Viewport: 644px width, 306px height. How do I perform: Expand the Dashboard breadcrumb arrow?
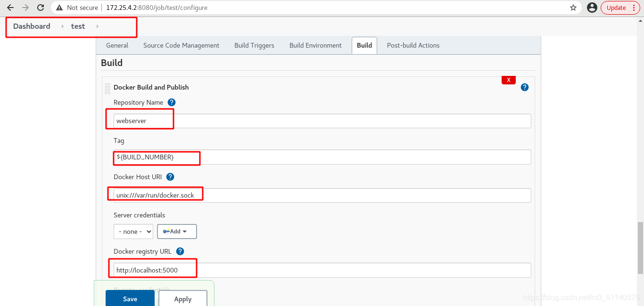click(x=62, y=26)
